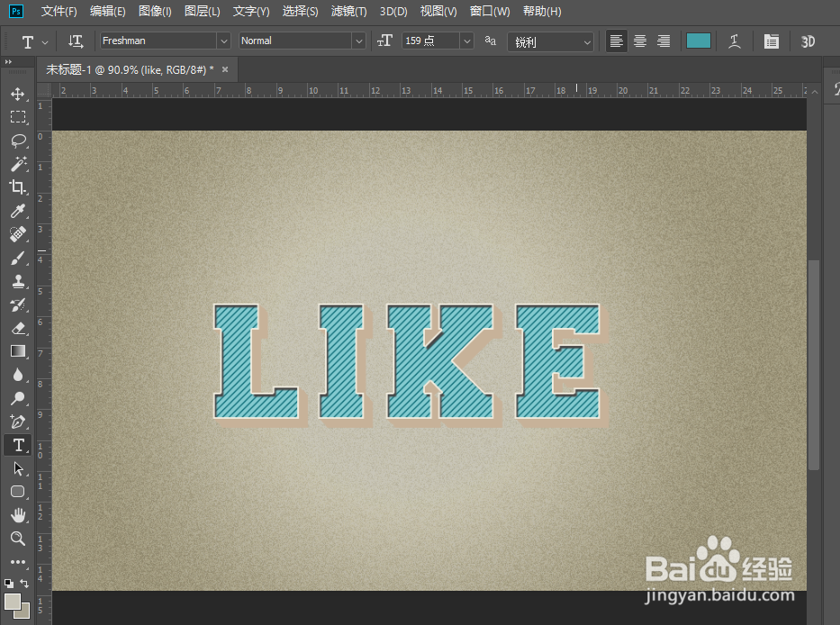Open the 图像(I) menu
Screen dimensions: 840x625
(156, 11)
